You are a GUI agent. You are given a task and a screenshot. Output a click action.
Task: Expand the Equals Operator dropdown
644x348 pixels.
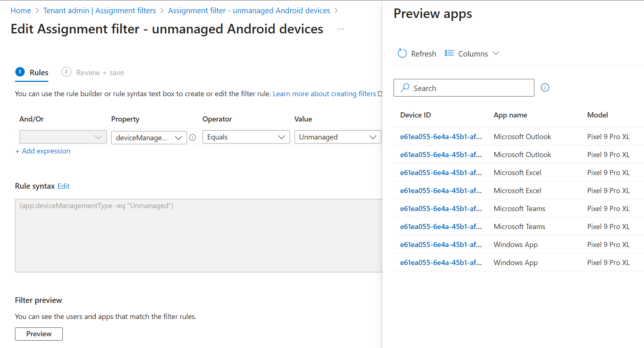(246, 137)
